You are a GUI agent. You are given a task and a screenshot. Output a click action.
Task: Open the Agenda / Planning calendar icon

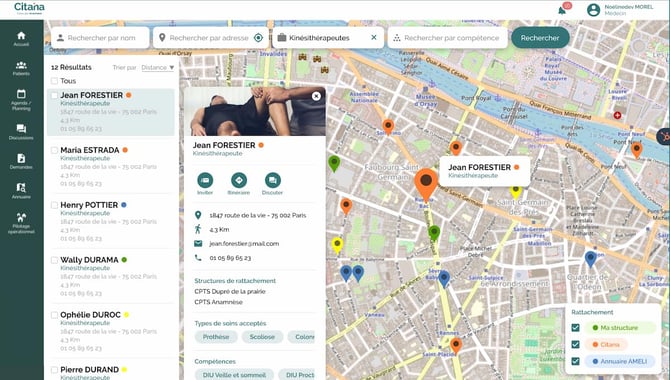pos(21,94)
